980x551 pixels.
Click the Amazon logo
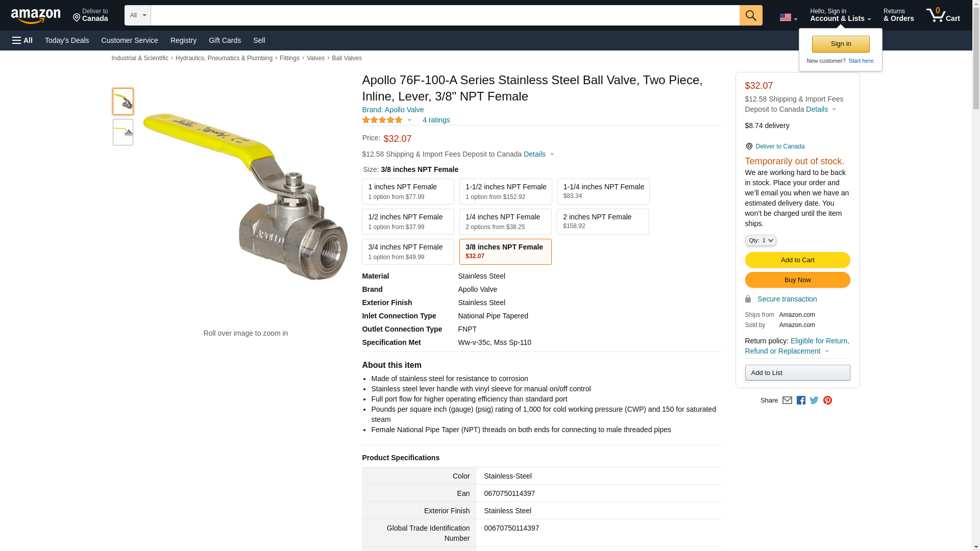tap(36, 16)
